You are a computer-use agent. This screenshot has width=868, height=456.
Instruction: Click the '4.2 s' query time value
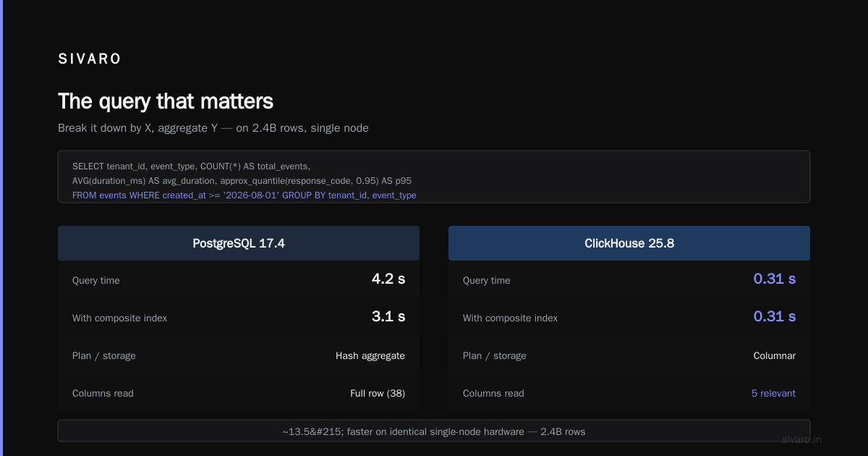point(388,279)
